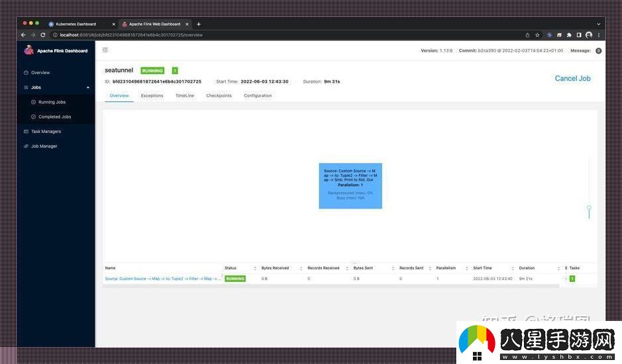Bookmark this page with the star icon
Viewport: 622px width, 364px height.
(537, 35)
